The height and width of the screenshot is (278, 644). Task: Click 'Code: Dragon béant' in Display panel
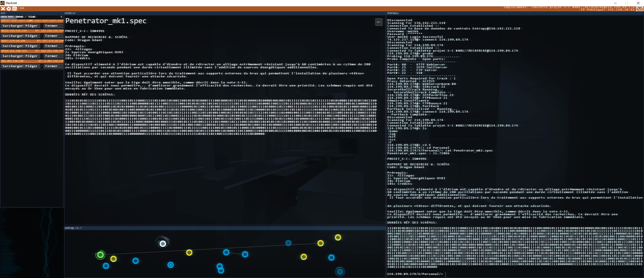pyautogui.click(x=84, y=40)
